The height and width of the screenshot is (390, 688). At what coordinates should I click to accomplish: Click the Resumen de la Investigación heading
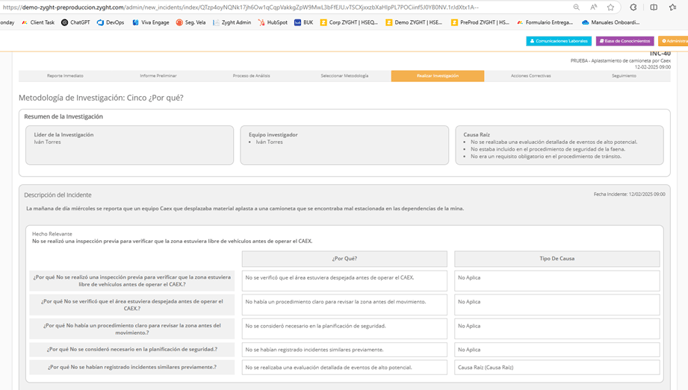point(64,117)
